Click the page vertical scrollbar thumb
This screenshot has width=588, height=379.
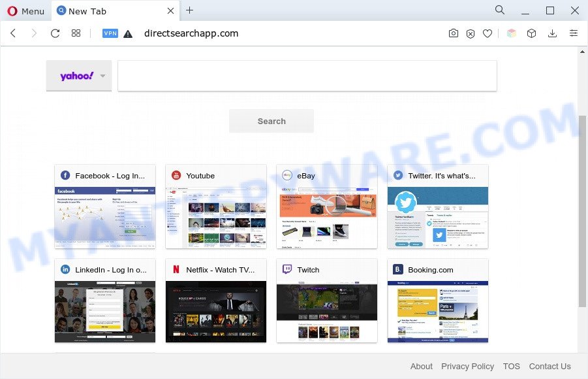click(582, 210)
